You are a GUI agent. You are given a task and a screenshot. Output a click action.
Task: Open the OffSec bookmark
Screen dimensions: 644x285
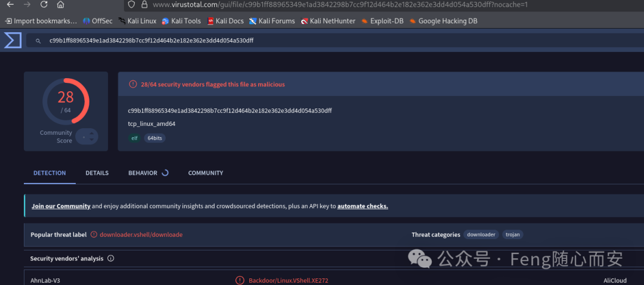(x=97, y=21)
